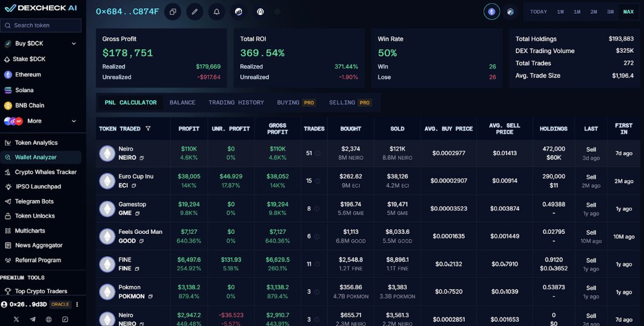Viewport: 644px width, 326px height.
Task: Sort by the PROFIT column header
Action: click(189, 129)
